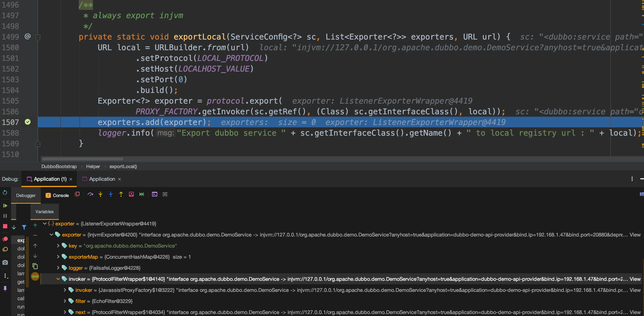Click the View link for the InjvmExporter value
Image resolution: width=644 pixels, height=316 pixels.
[635, 235]
